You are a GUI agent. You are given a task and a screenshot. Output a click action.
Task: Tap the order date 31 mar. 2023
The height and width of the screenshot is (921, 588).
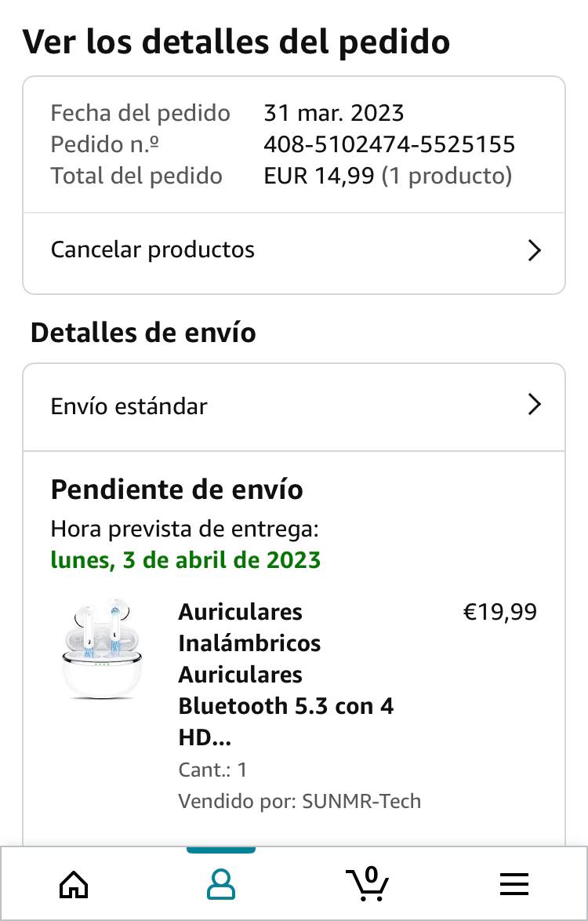333,113
